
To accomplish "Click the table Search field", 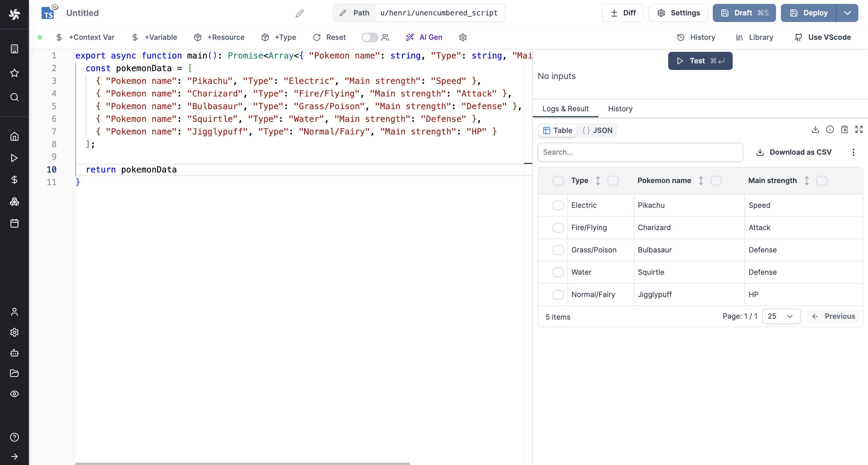I will pos(640,152).
